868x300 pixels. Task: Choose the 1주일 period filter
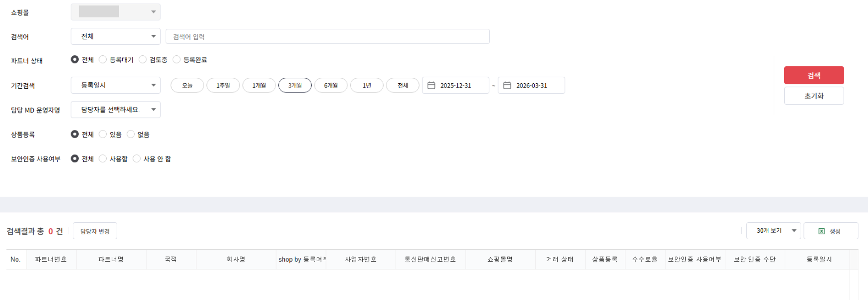coord(223,86)
